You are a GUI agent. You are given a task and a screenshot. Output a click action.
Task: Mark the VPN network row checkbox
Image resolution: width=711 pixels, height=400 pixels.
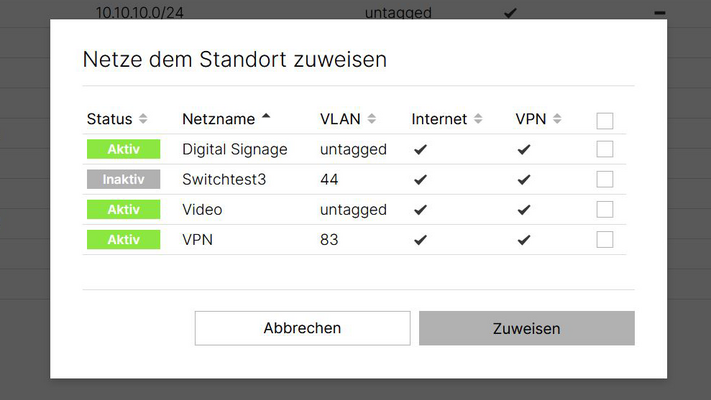[x=604, y=240]
